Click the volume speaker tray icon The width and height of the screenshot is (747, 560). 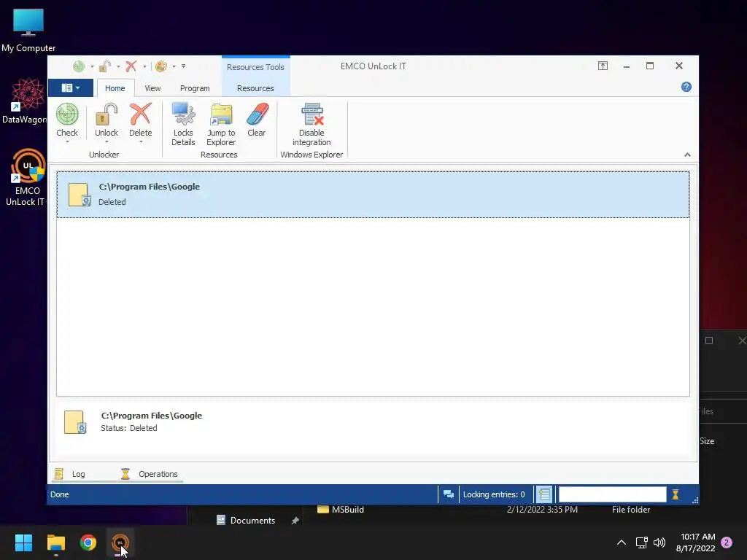[659, 542]
